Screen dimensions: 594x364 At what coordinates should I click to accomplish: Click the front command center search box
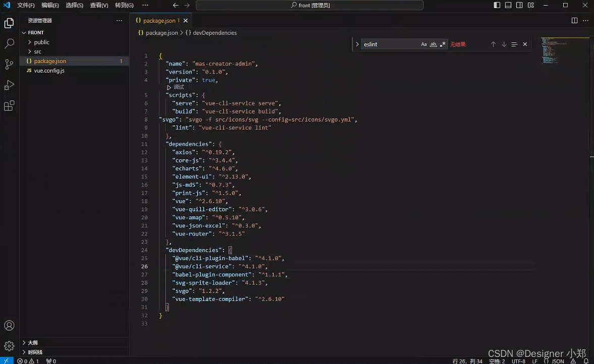point(310,6)
